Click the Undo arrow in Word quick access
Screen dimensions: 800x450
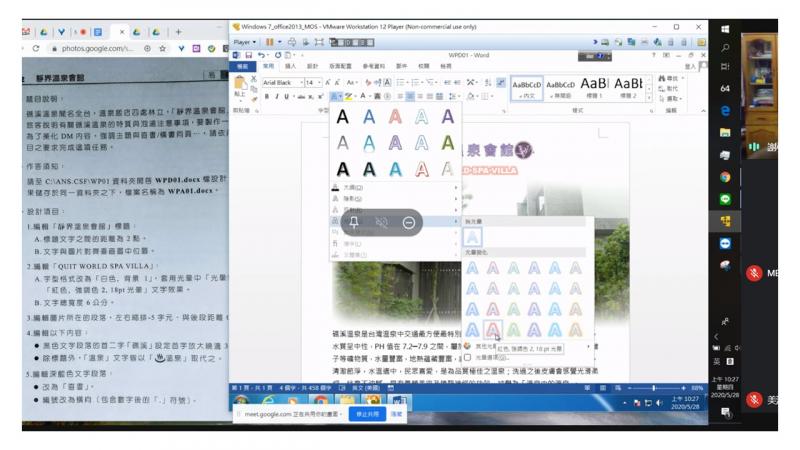[x=261, y=55]
